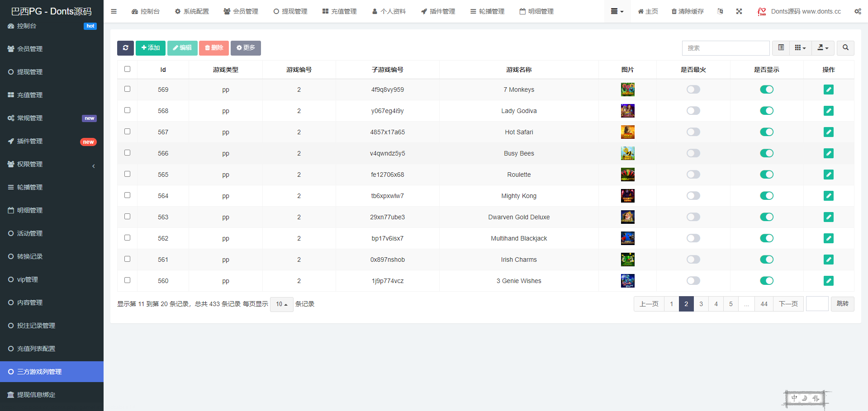Enable 是否最火 for Roulette
The image size is (868, 411).
point(693,175)
